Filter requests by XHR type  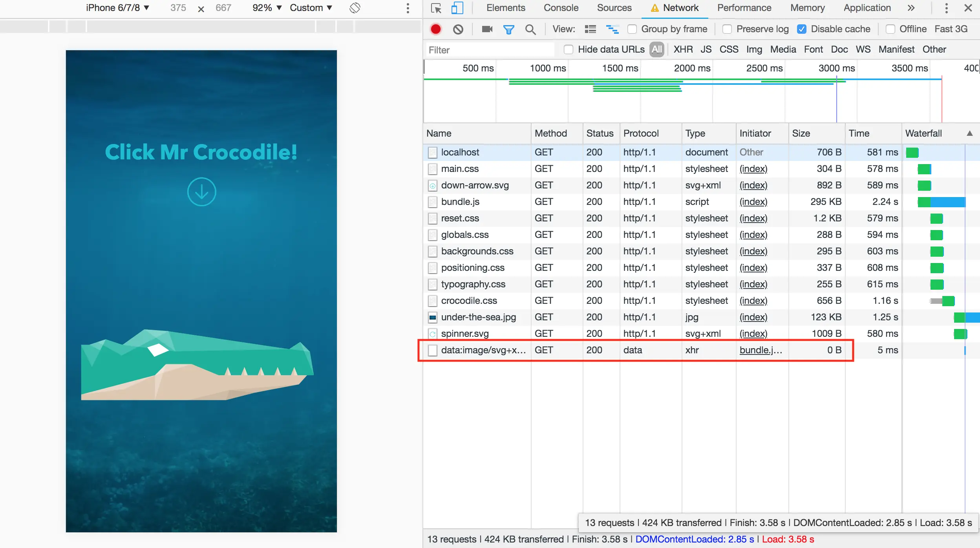683,49
